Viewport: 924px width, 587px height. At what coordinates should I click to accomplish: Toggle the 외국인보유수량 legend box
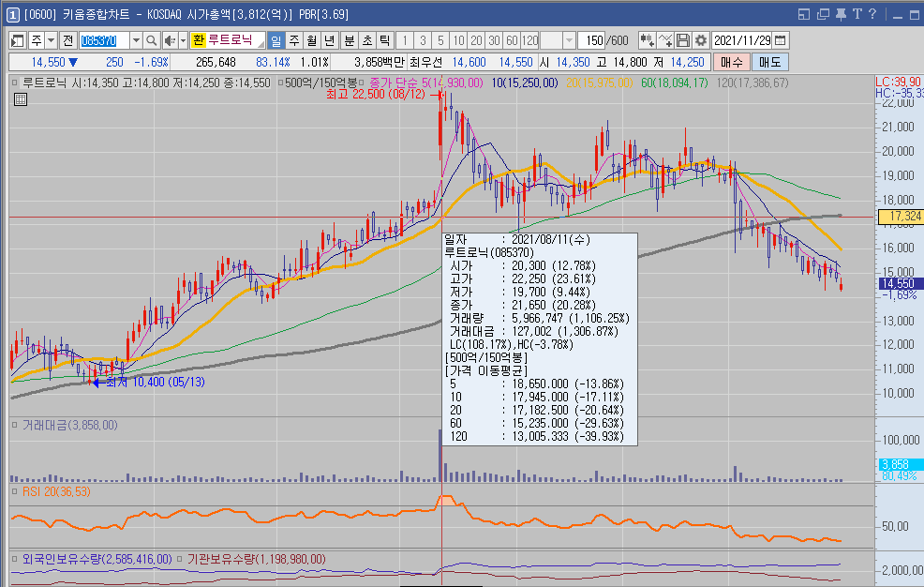tap(15, 559)
